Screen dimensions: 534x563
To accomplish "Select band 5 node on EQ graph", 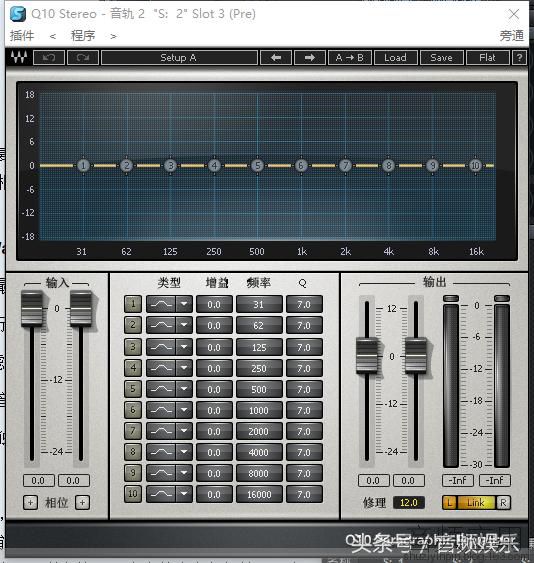I will pyautogui.click(x=257, y=166).
